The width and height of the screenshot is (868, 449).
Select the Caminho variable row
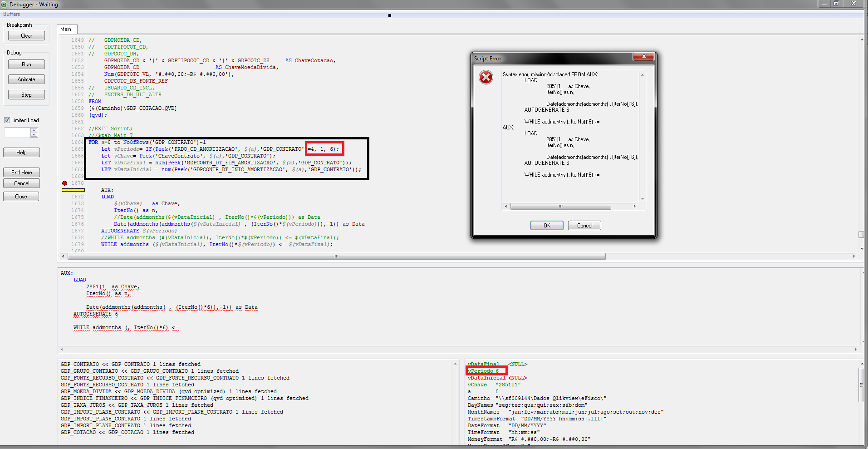click(x=537, y=398)
